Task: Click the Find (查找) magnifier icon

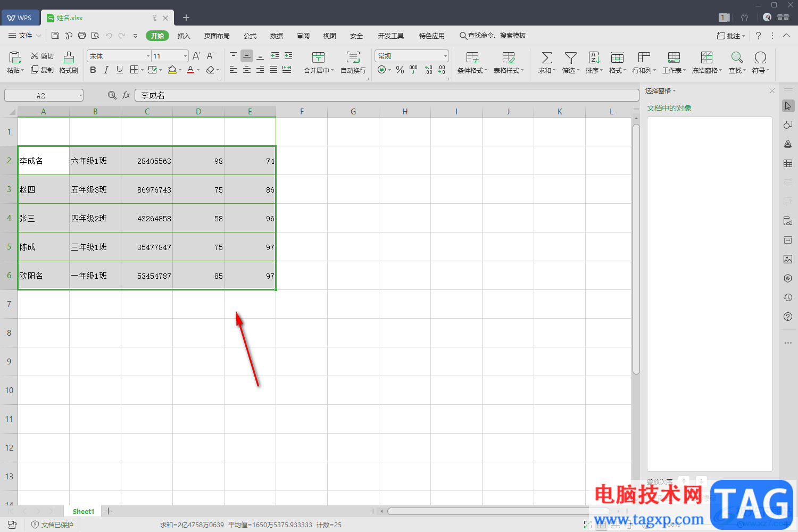Action: pyautogui.click(x=737, y=57)
